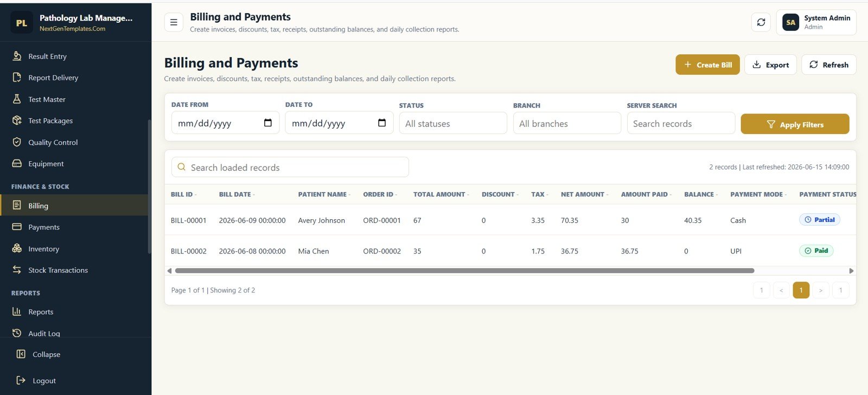Viewport: 868px width, 395px height.
Task: Click the Refresh button beside Export
Action: (828, 65)
